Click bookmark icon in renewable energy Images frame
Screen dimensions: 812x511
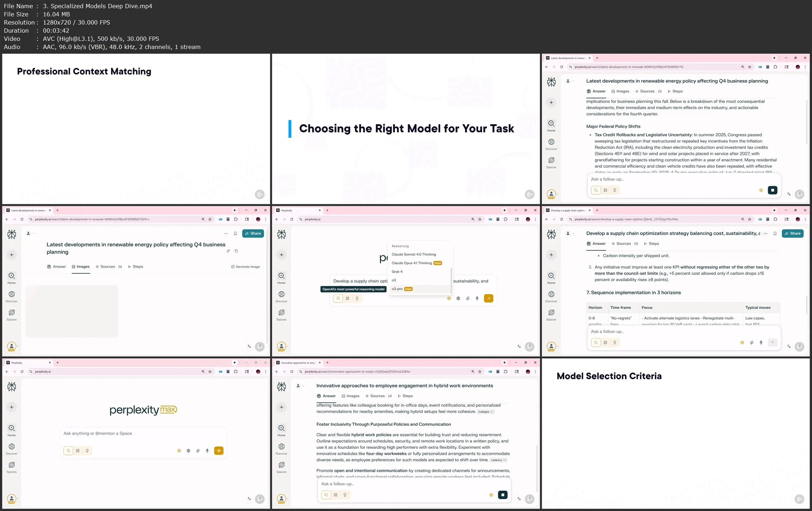click(235, 234)
